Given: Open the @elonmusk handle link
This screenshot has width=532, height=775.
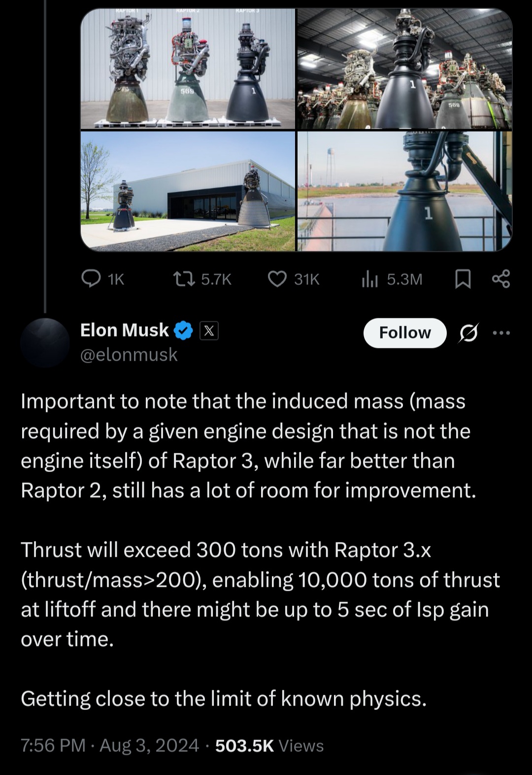Looking at the screenshot, I should click(x=129, y=354).
